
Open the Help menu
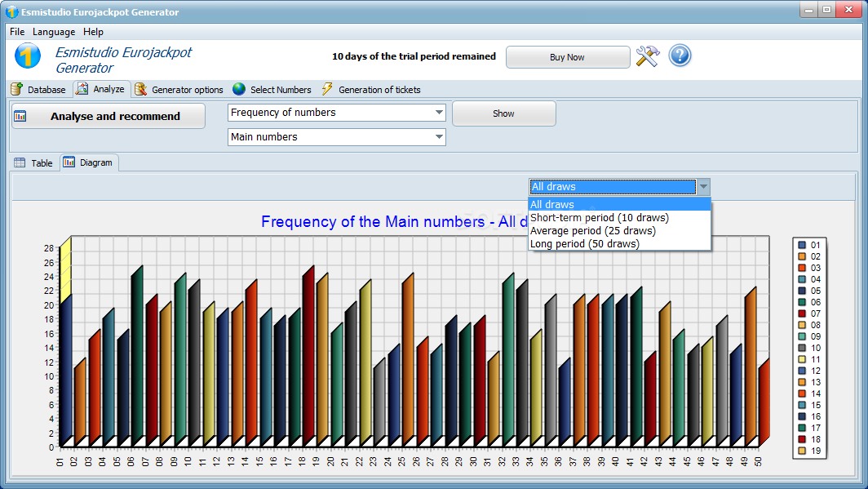[93, 32]
